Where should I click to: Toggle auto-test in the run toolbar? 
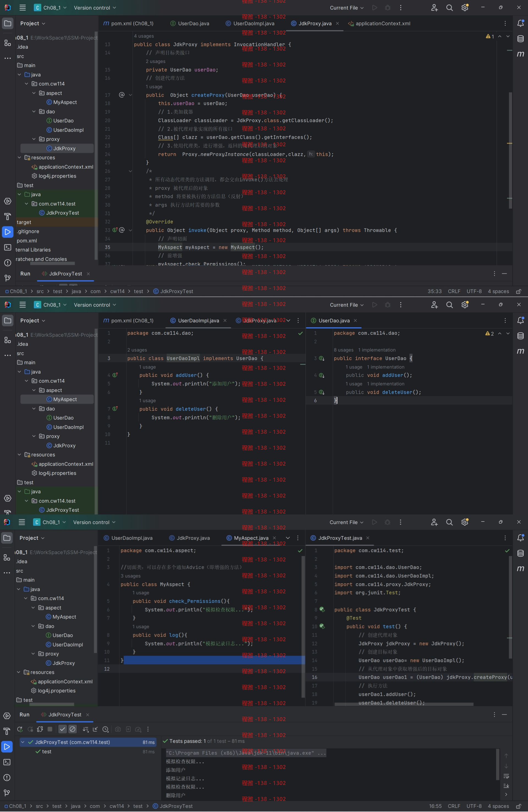40,729
